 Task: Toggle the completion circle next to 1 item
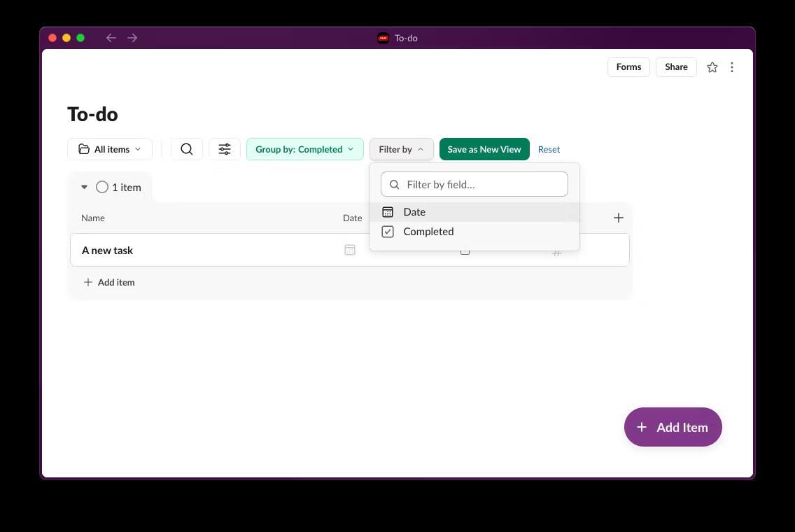102,187
